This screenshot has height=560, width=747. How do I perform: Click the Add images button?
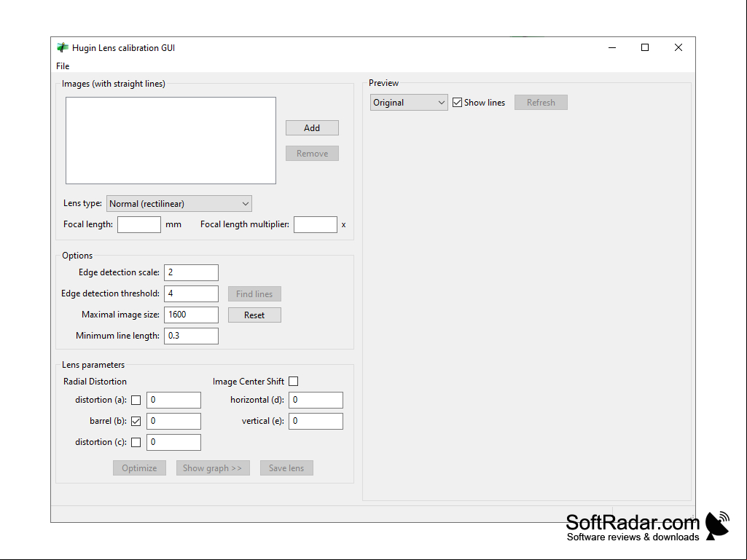(x=312, y=127)
